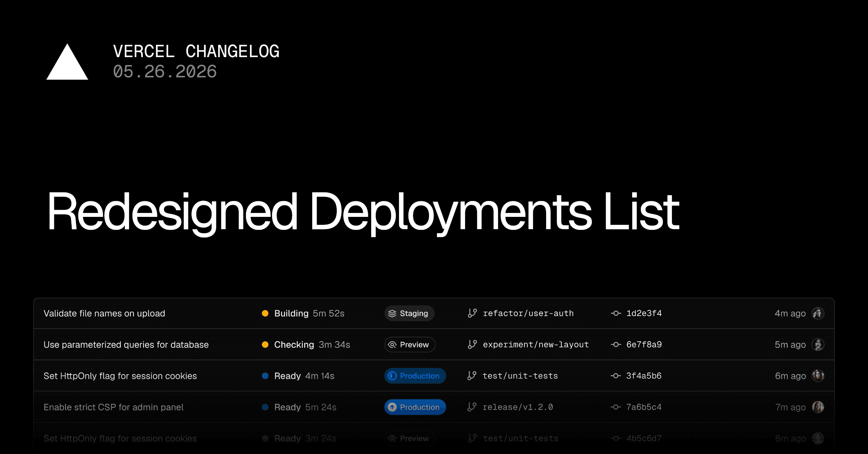The height and width of the screenshot is (454, 868).
Task: Click the '7m ago' timestamp
Action: (790, 407)
